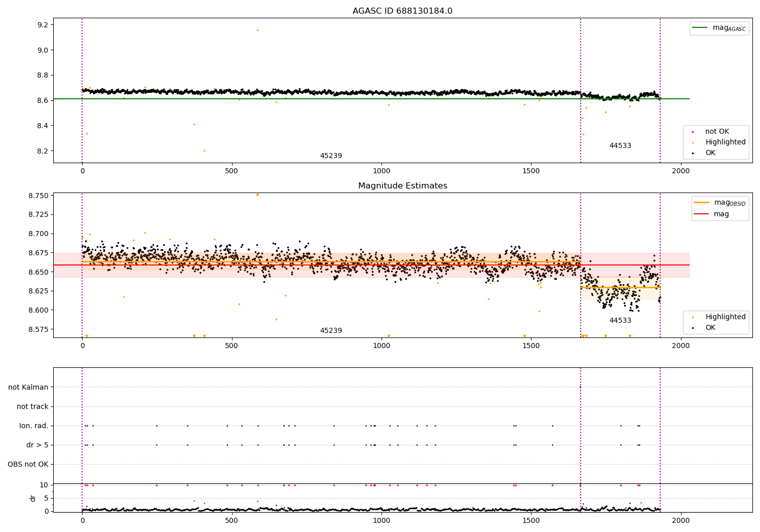Click the '10' tick on the dr axis
The width and height of the screenshot is (760, 532).
pos(44,485)
